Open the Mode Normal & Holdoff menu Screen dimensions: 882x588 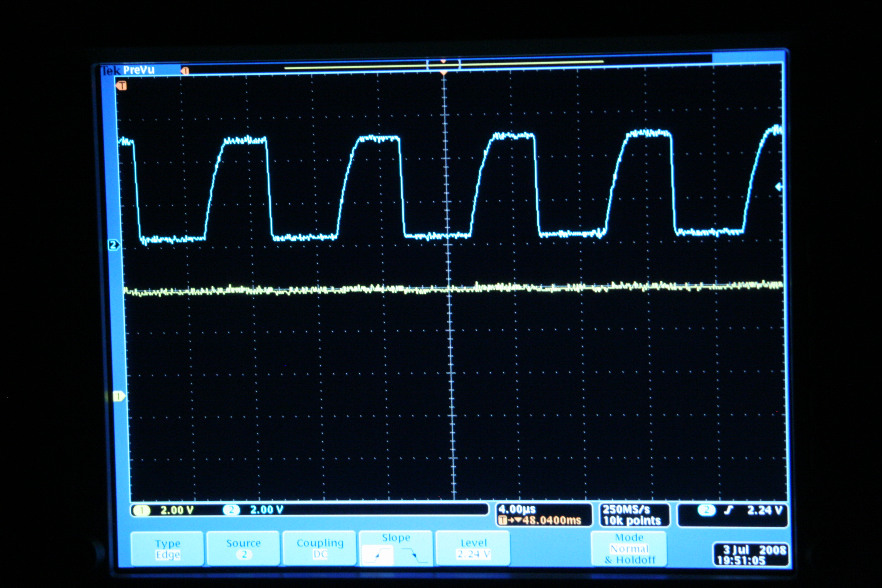629,549
